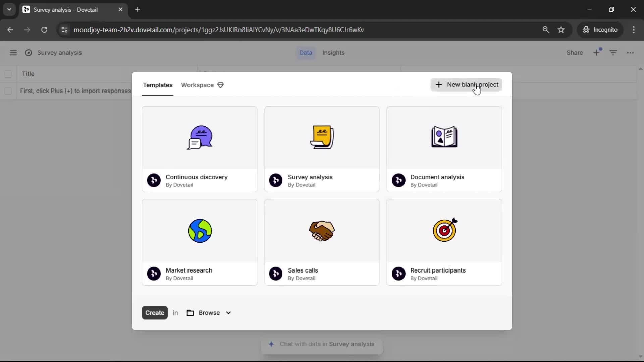Screen dimensions: 644x362
Task: Click the plus import icon in header
Action: (596, 53)
